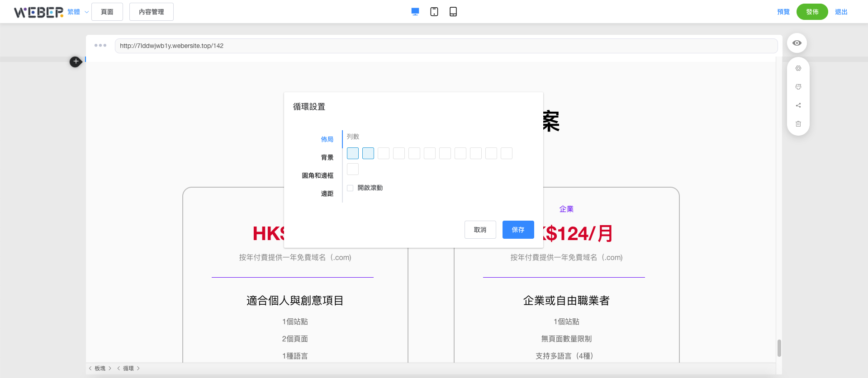This screenshot has width=868, height=378.
Task: Click 2個頁面 feature line
Action: 295,339
